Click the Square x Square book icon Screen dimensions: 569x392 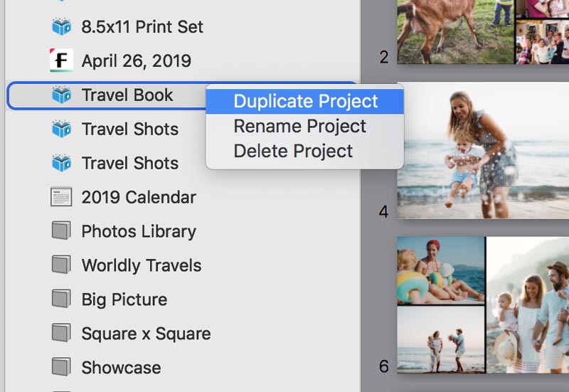pos(61,333)
